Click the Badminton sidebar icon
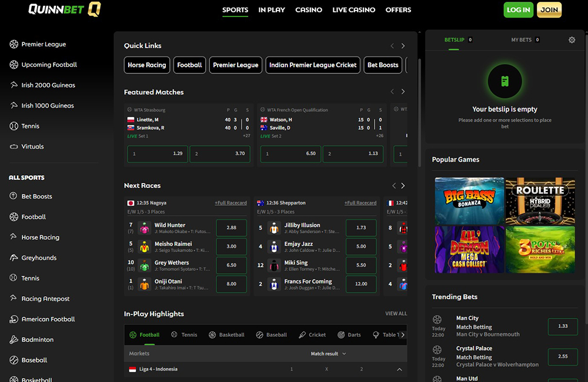 [x=14, y=340]
